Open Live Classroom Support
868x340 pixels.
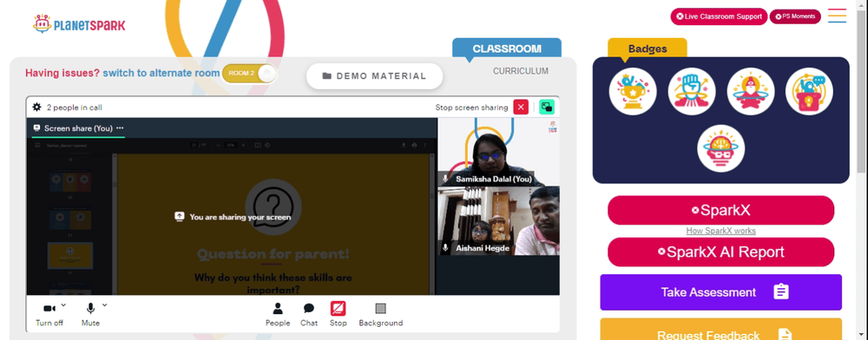pyautogui.click(x=719, y=16)
